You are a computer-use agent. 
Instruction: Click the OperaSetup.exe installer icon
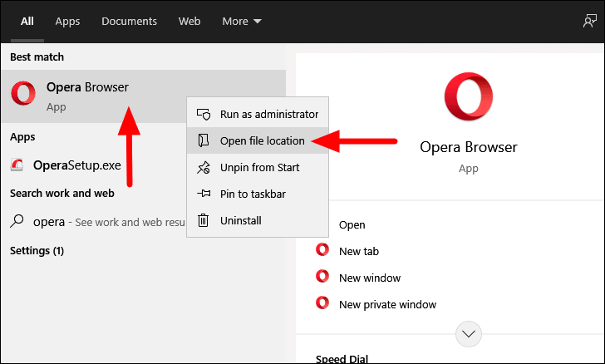pos(17,165)
